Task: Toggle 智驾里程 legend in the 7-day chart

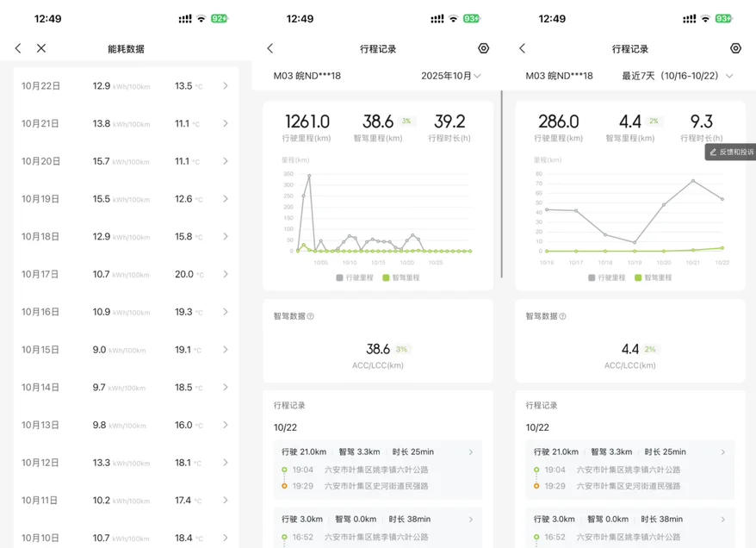Action: (653, 277)
